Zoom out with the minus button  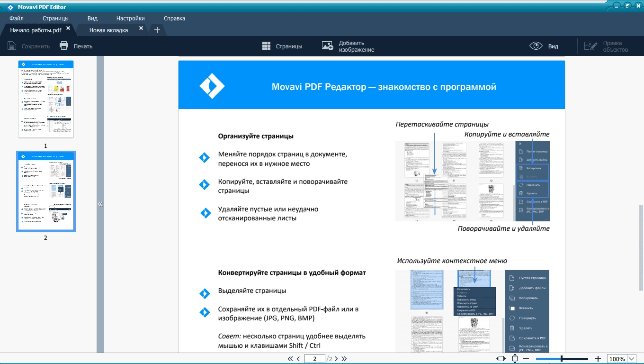pos(525,359)
